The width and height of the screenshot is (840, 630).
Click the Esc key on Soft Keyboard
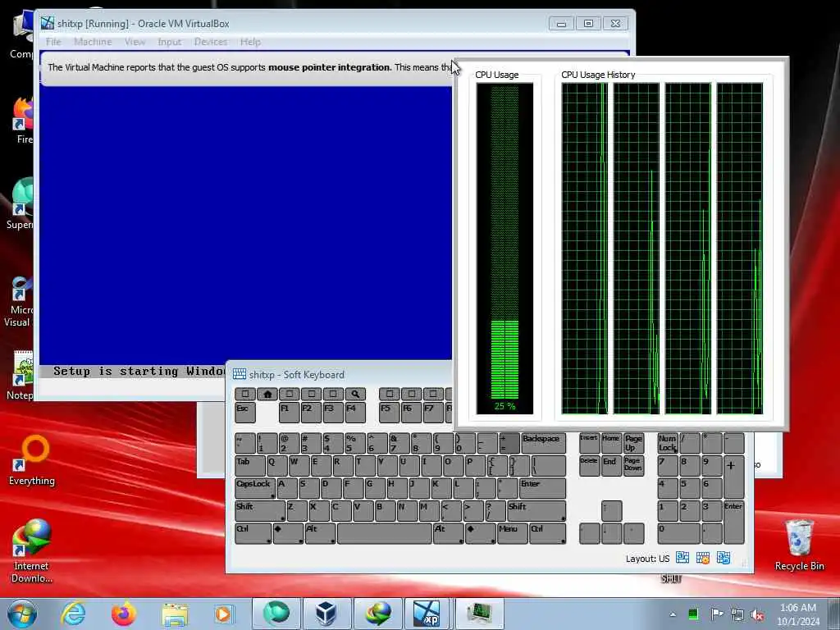244,413
